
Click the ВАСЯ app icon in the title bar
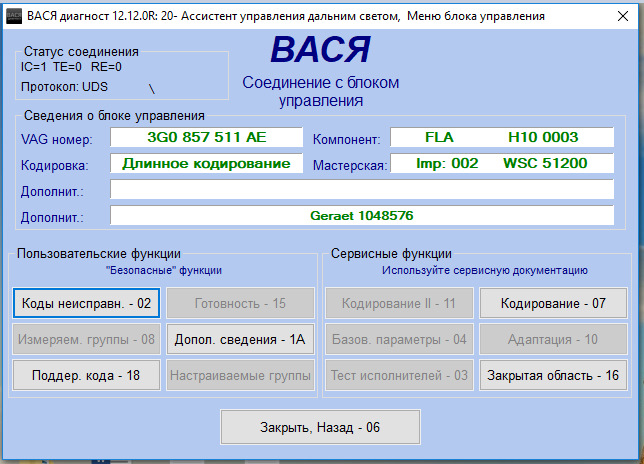tap(14, 16)
